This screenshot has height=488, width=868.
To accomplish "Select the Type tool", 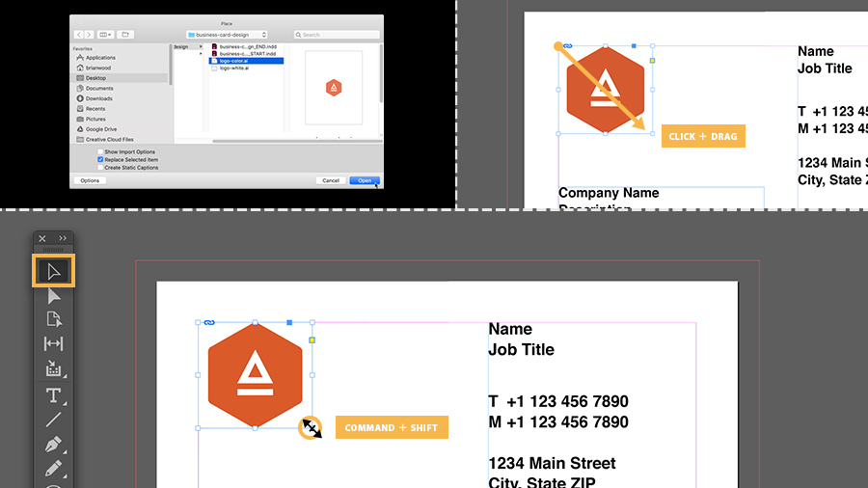I will (x=54, y=395).
